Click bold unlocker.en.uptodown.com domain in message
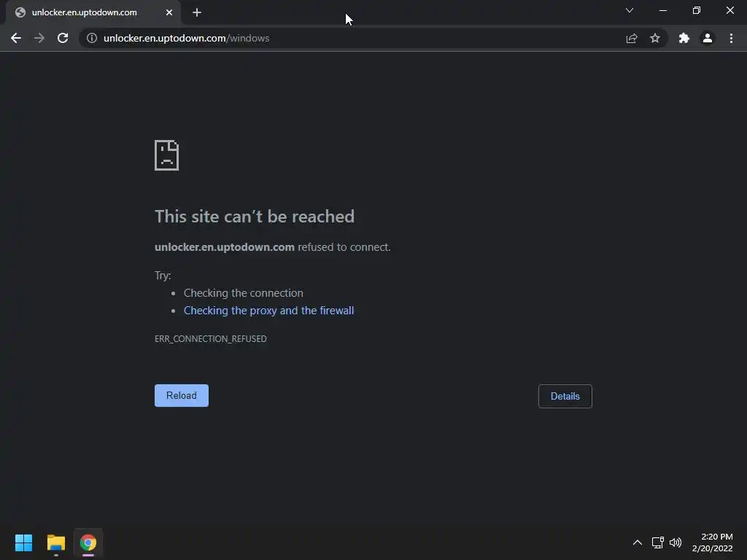This screenshot has height=560, width=747. click(x=225, y=247)
